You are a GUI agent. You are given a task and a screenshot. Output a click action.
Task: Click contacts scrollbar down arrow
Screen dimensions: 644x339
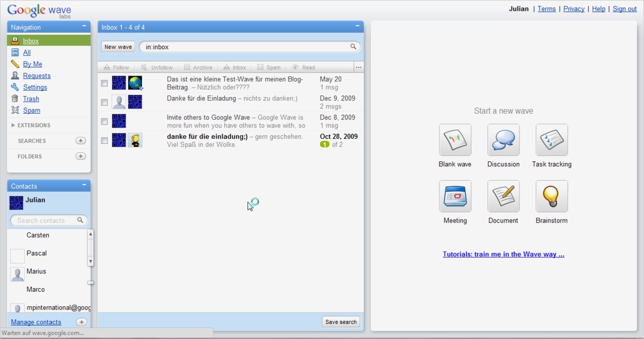click(x=91, y=261)
